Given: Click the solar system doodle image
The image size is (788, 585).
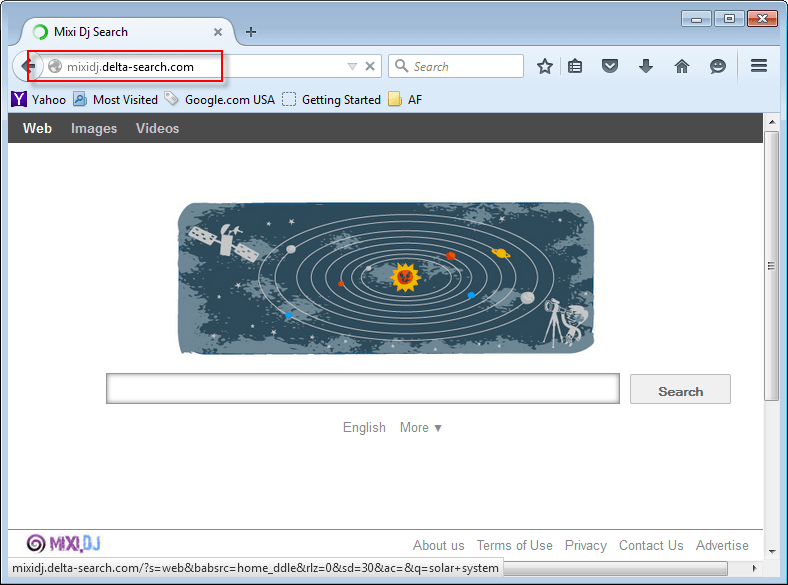Looking at the screenshot, I should [386, 278].
